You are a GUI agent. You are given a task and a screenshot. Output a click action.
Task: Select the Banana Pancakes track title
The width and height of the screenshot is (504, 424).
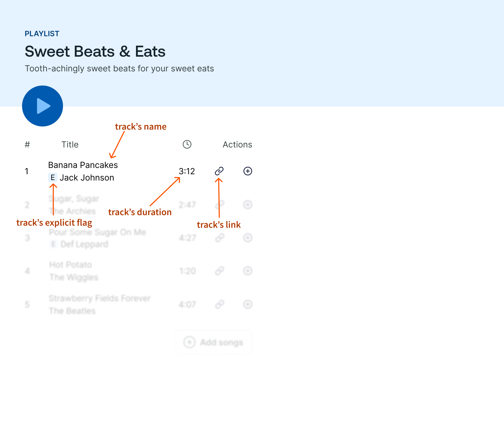pos(83,165)
